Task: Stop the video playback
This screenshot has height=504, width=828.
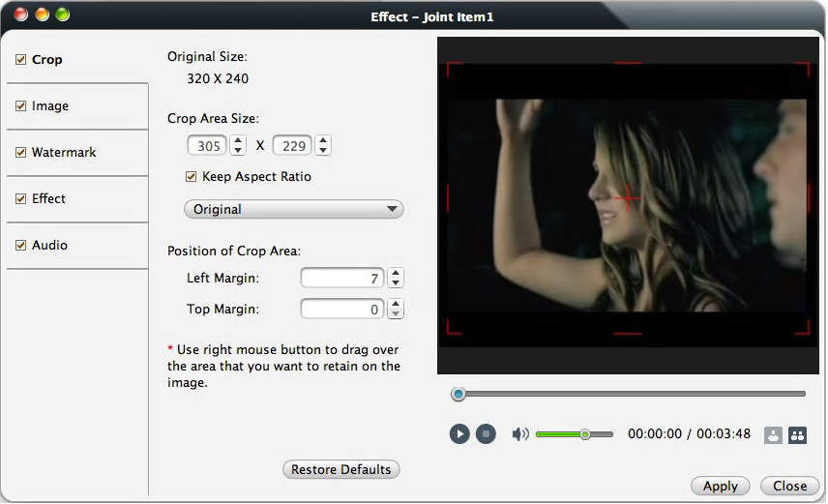Action: click(x=486, y=434)
